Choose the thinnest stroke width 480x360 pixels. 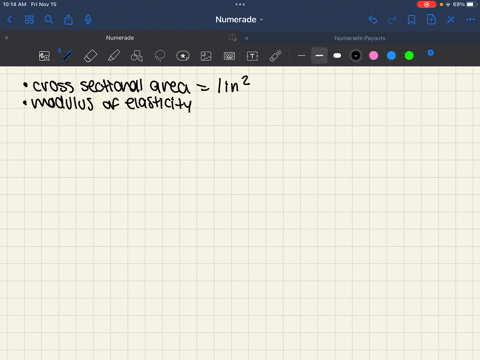[x=301, y=56]
